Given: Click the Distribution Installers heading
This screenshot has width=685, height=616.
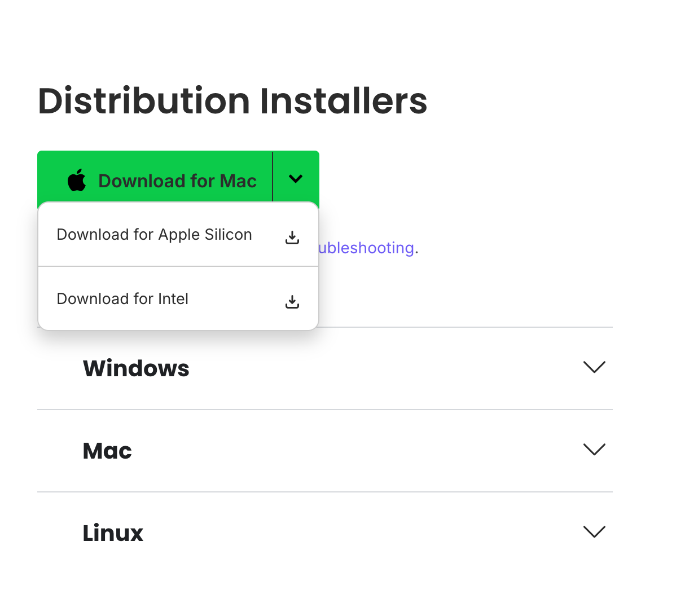Looking at the screenshot, I should point(232,101).
